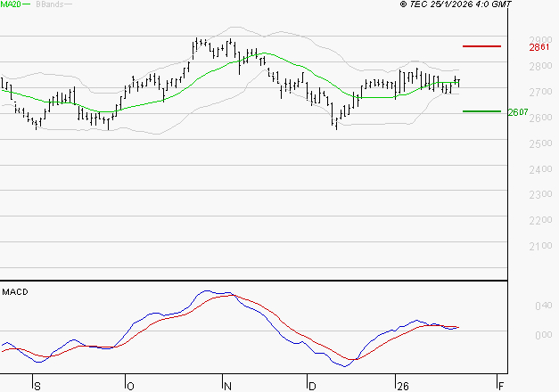The image size is (559, 392).
Task: Click the 2600 price axis label
Action: [540, 118]
